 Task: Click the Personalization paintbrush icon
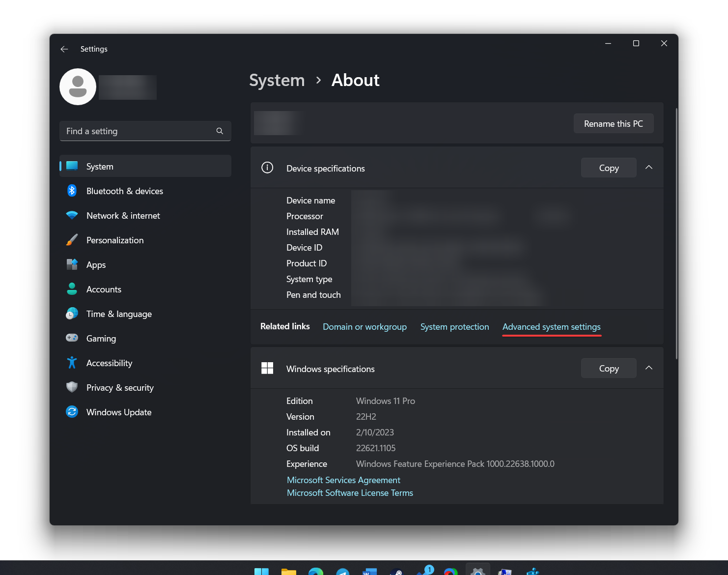[72, 240]
